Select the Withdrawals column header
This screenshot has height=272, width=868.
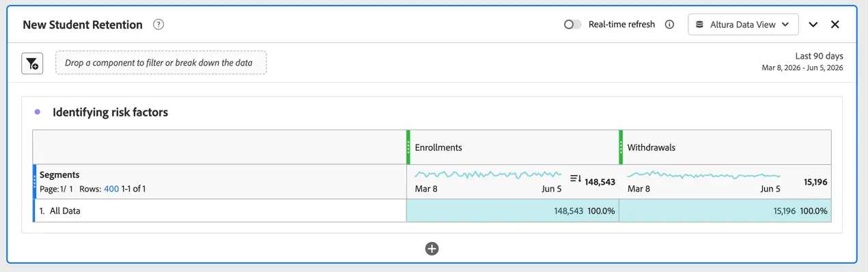point(727,147)
